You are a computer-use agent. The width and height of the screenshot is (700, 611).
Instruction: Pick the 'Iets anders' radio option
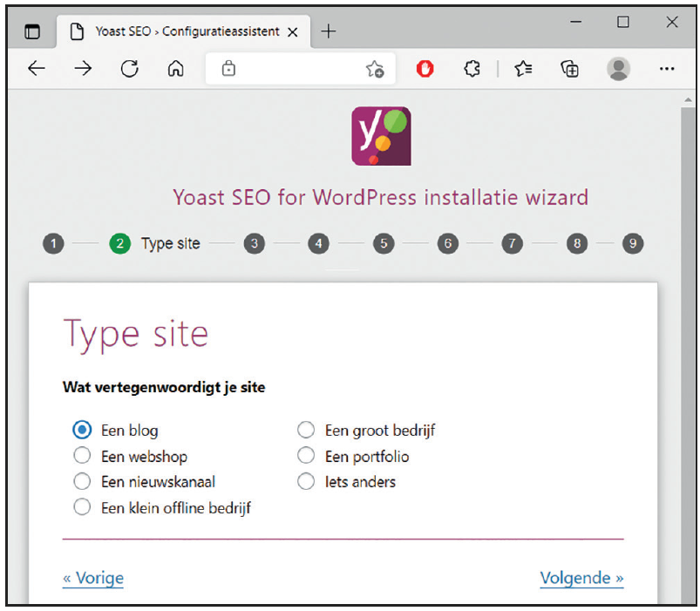(306, 481)
